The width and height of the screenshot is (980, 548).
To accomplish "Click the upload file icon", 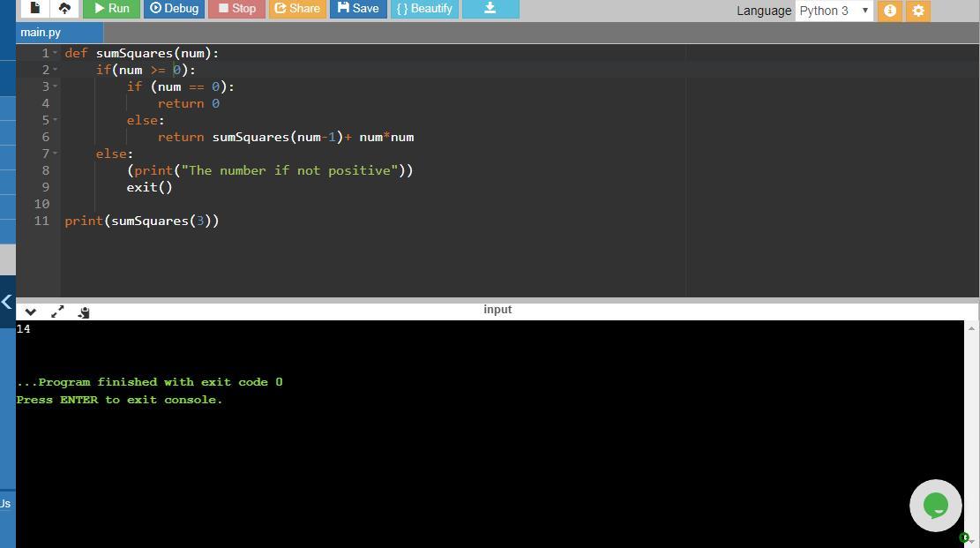I will (x=64, y=8).
